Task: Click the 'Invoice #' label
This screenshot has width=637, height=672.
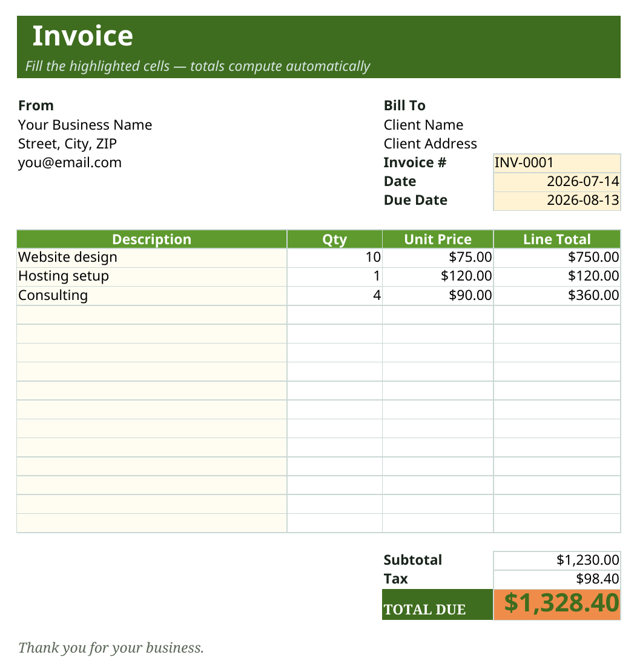Action: [x=415, y=162]
